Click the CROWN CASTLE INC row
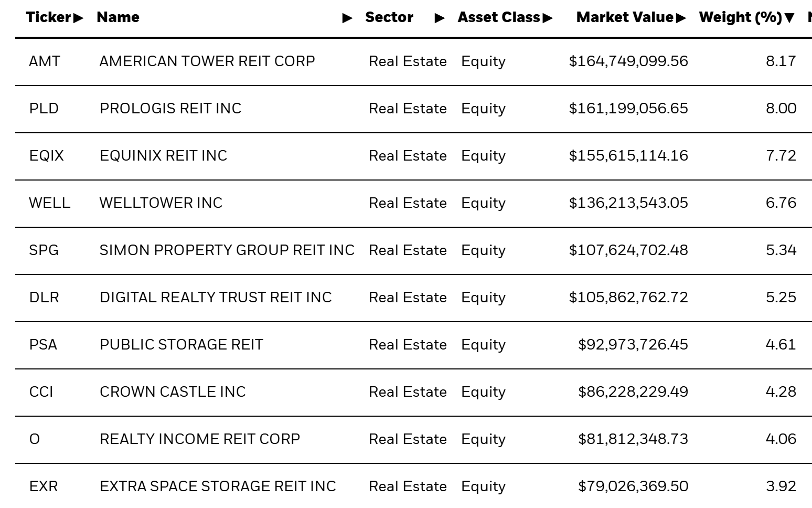 (173, 392)
